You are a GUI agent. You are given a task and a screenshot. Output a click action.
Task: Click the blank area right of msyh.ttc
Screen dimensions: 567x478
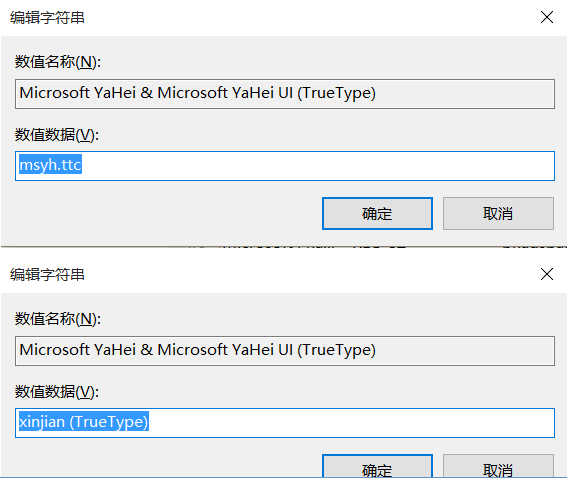point(318,166)
